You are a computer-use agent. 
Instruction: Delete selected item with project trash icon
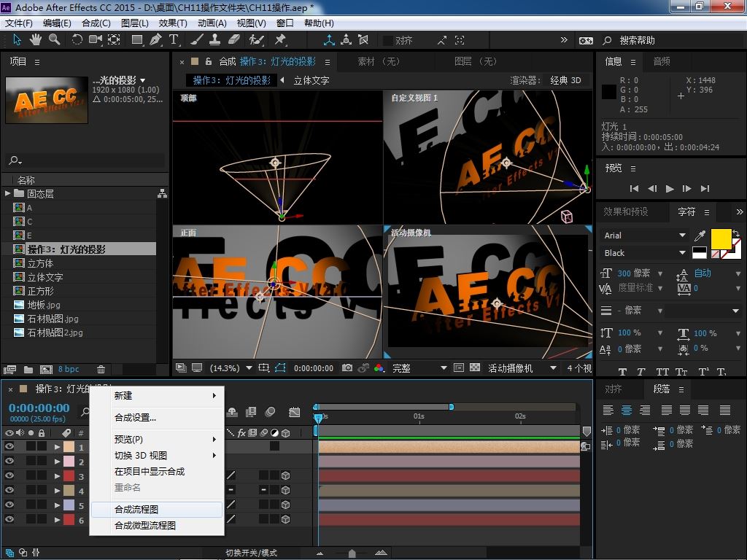(x=101, y=369)
